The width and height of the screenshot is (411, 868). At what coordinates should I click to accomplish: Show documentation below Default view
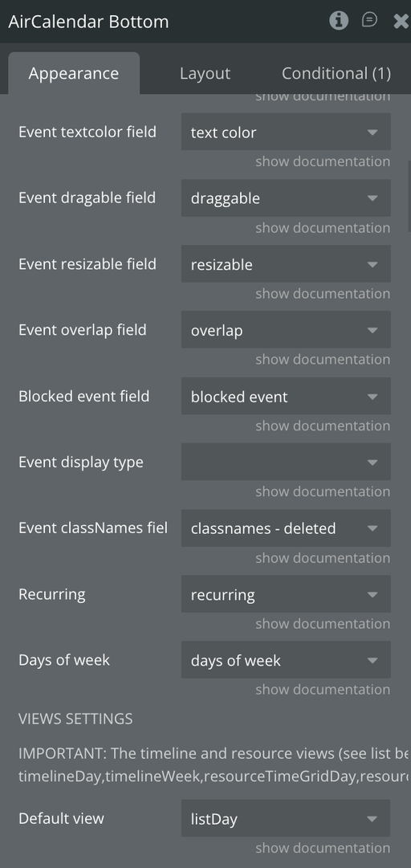click(x=323, y=848)
